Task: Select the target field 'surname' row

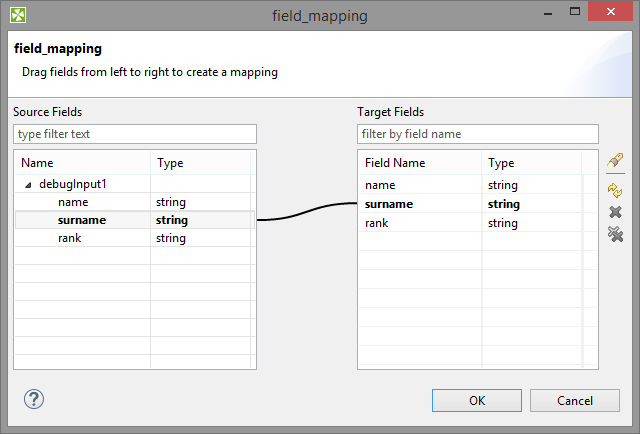Action: tap(389, 204)
